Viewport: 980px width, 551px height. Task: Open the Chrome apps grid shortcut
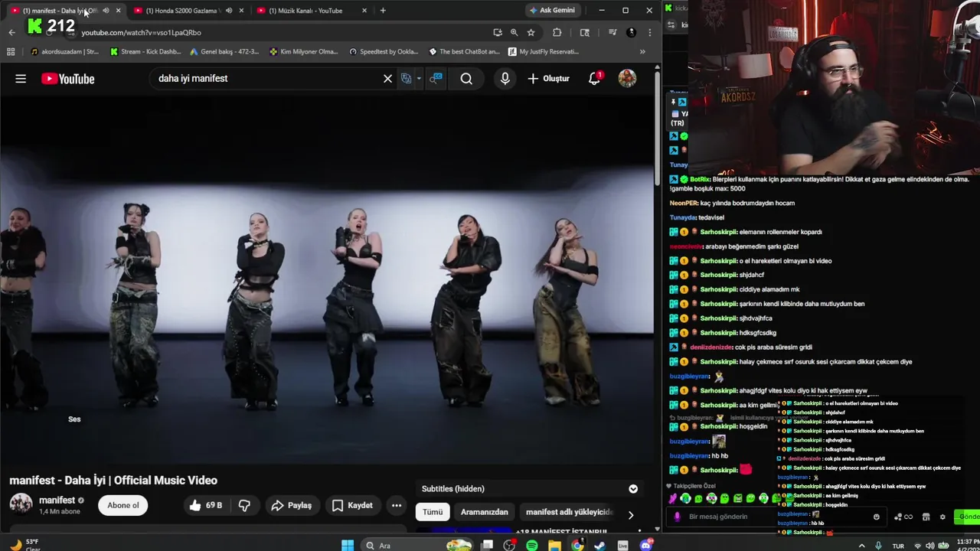click(x=11, y=52)
